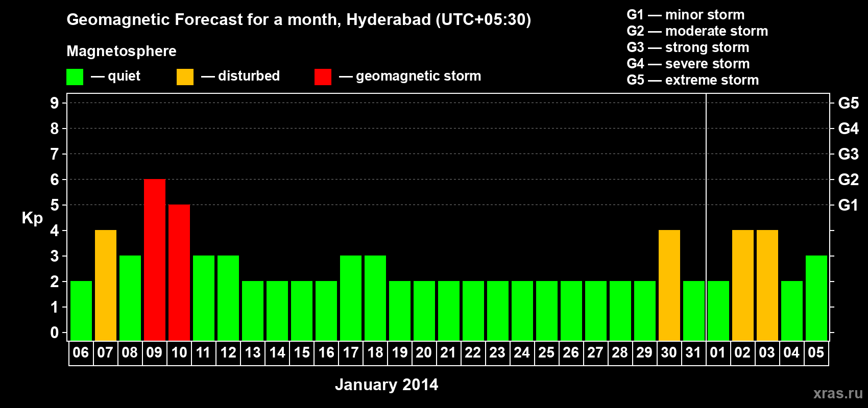The height and width of the screenshot is (408, 868).
Task: Click the 'G5' right axis label
Action: pos(849,103)
